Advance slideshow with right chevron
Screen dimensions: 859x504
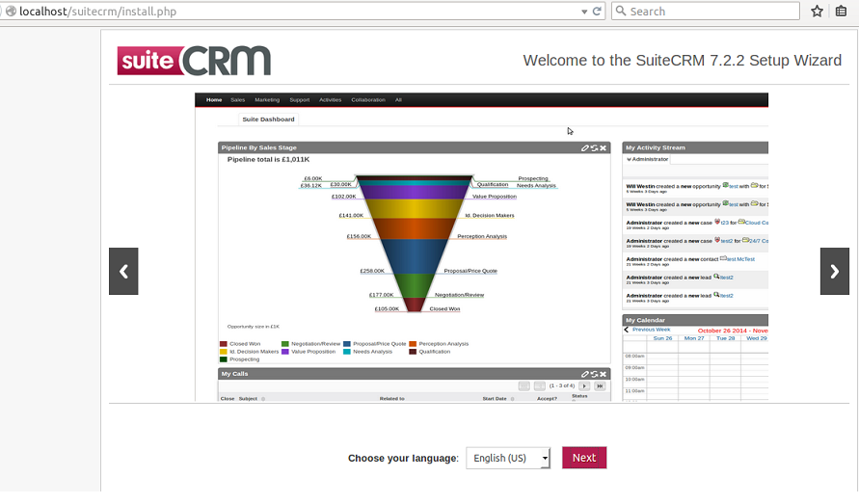(x=834, y=271)
